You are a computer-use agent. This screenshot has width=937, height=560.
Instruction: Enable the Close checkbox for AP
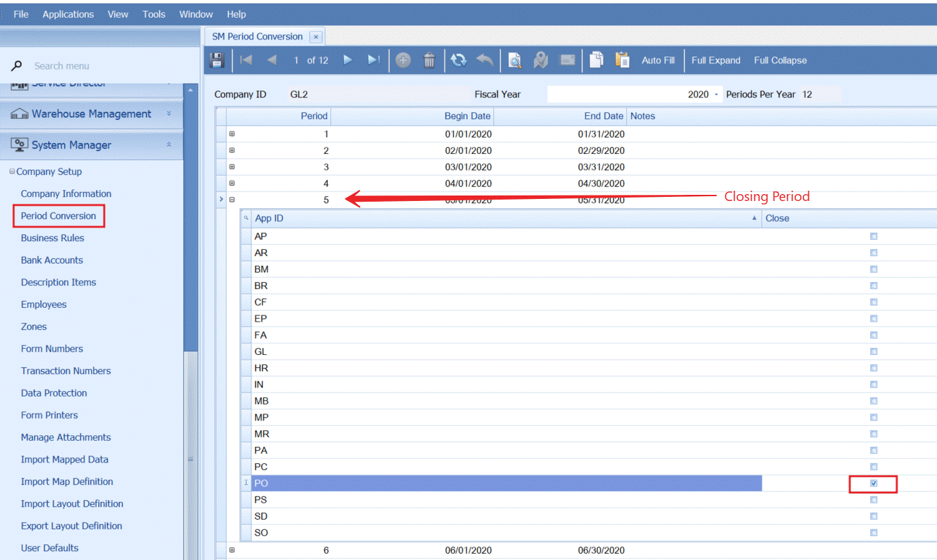[874, 236]
